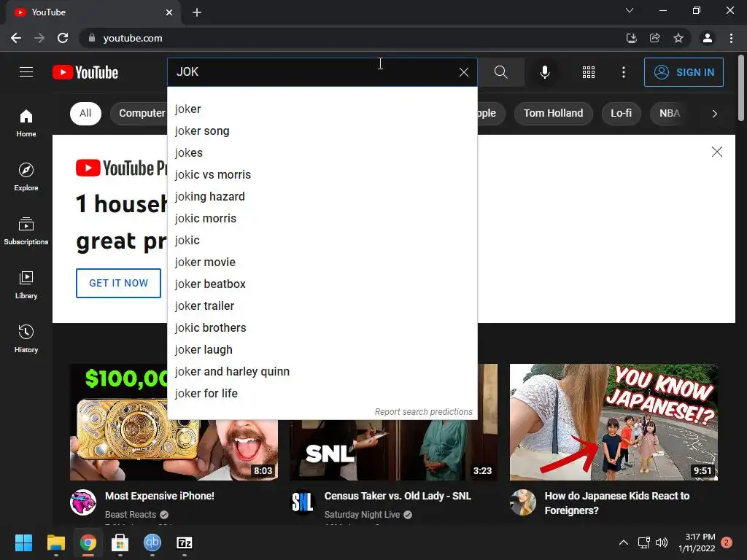Viewport: 747px width, 560px height.
Task: Select the NBA filter chip
Action: (x=670, y=113)
